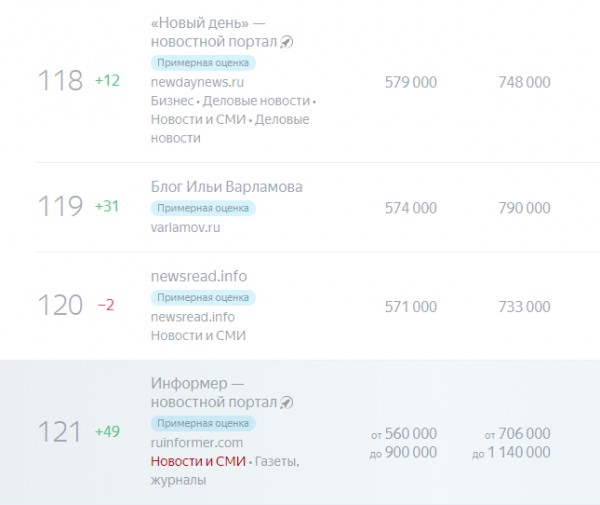The width and height of the screenshot is (600, 505).
Task: Click Примерная оценка badge for ruinformer.com
Action: [x=203, y=424]
